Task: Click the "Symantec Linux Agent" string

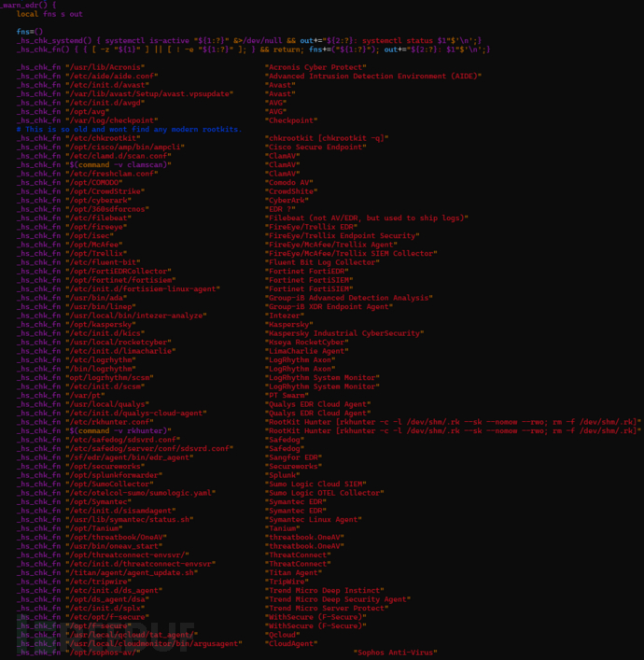Action: coord(313,518)
